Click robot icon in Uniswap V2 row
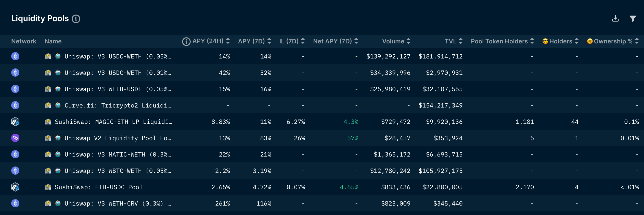Viewport: 644px width, 215px height. pyautogui.click(x=58, y=138)
